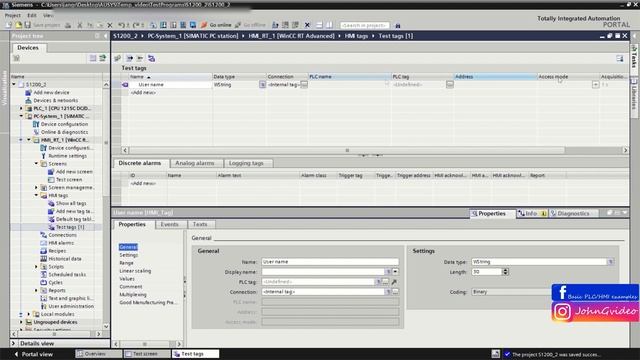The height and width of the screenshot is (360, 640).
Task: Collapse the HMI tags tree node
Action: [x=36, y=196]
